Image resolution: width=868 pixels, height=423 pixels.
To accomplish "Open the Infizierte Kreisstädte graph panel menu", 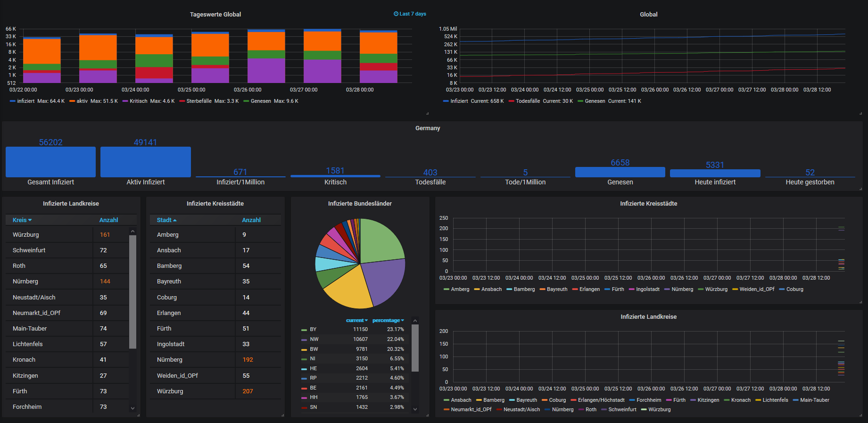I will (x=648, y=204).
